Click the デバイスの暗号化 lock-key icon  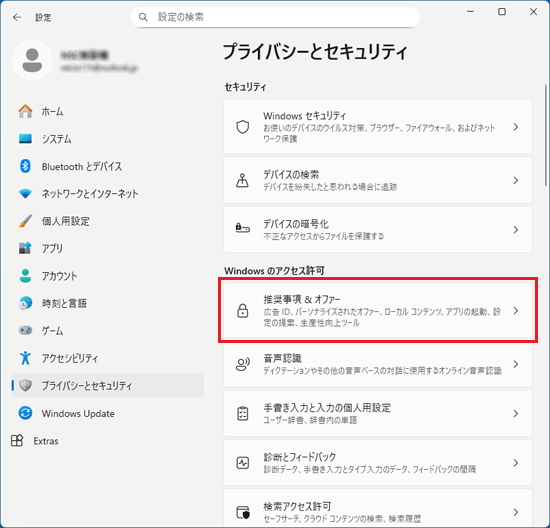click(242, 229)
